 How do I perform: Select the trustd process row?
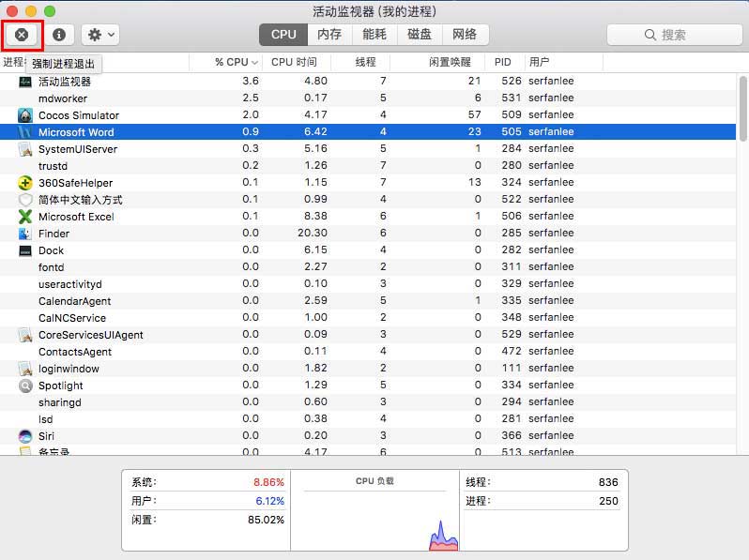(x=368, y=166)
